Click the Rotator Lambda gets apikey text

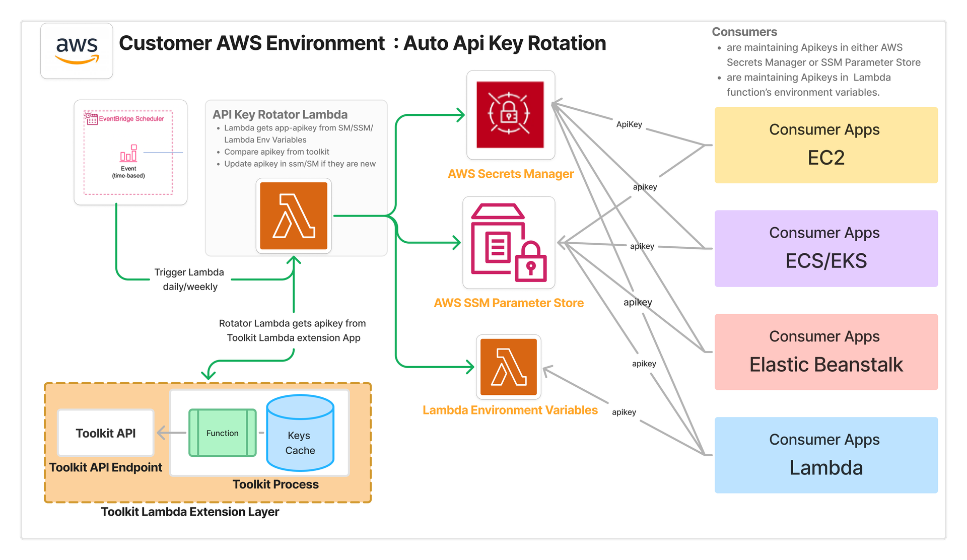click(x=293, y=330)
